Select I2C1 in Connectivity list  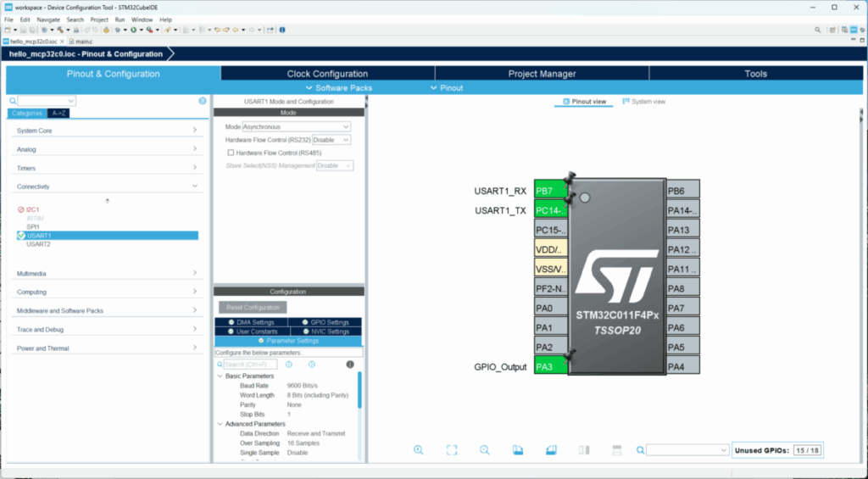pyautogui.click(x=33, y=209)
